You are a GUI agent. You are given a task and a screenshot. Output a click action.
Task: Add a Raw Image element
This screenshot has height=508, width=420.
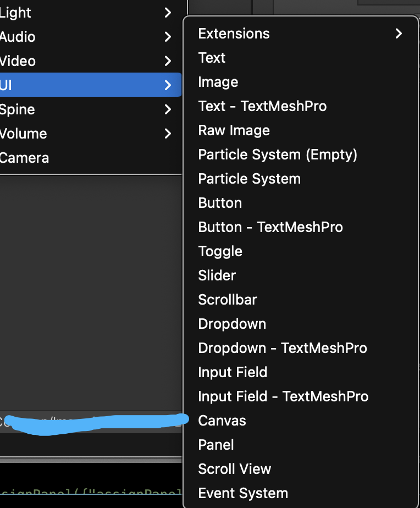[234, 130]
